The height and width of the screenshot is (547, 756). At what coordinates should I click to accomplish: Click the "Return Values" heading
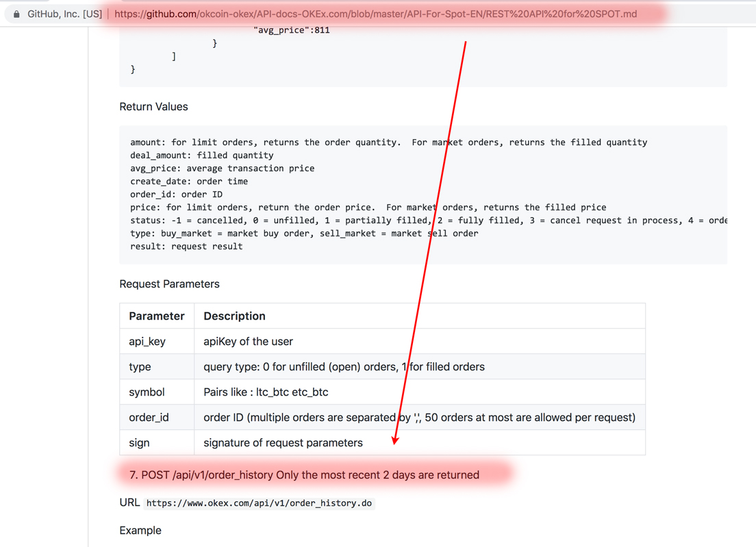(153, 106)
